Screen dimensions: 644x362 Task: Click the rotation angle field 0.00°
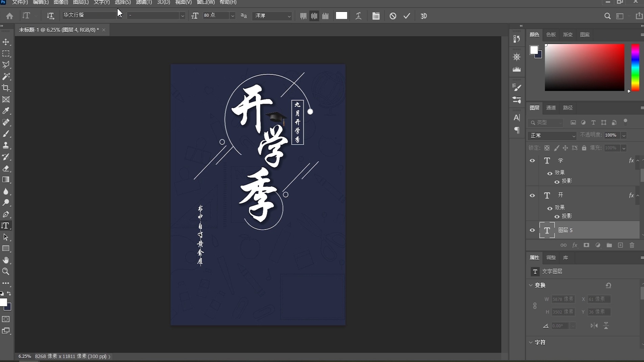pos(560,326)
